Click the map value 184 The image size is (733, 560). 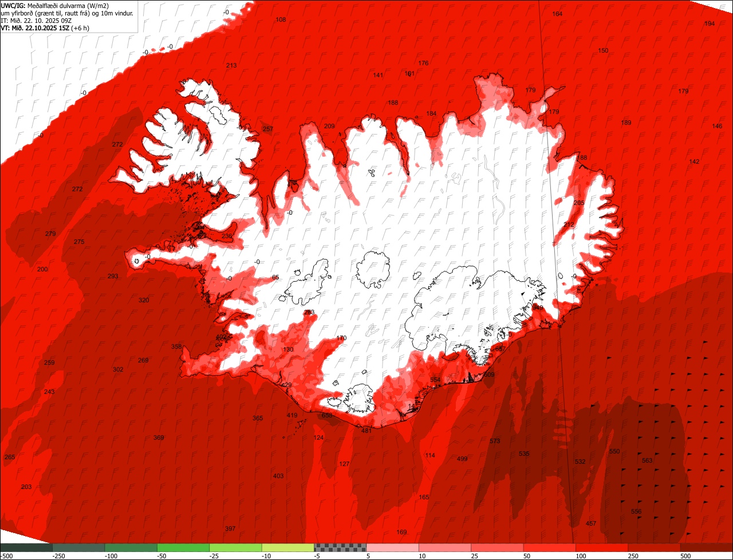(431, 113)
